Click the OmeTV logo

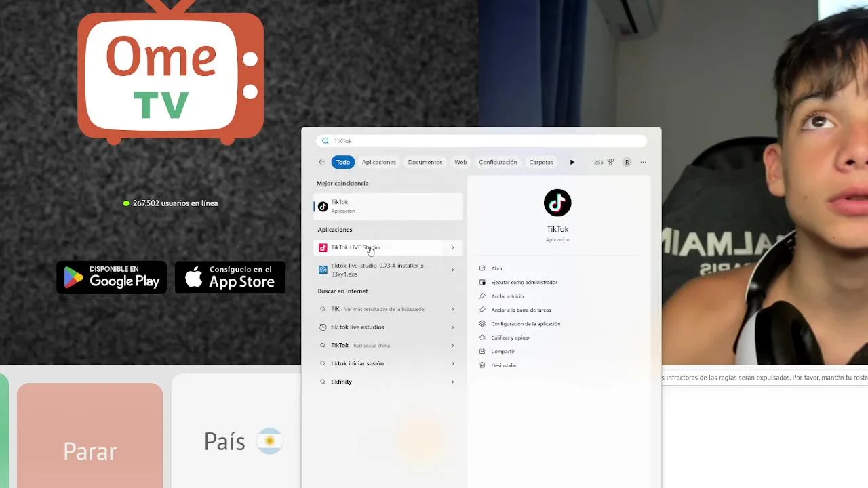click(x=170, y=73)
